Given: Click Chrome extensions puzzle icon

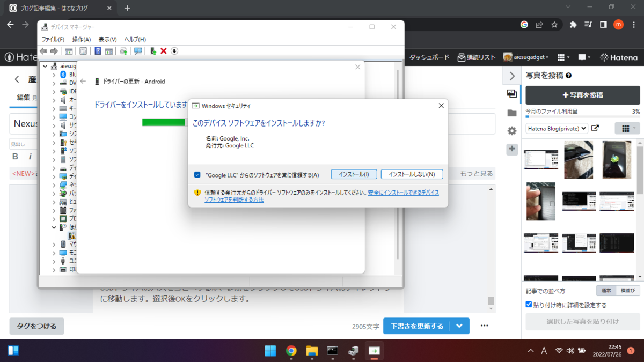Looking at the screenshot, I should pyautogui.click(x=573, y=25).
